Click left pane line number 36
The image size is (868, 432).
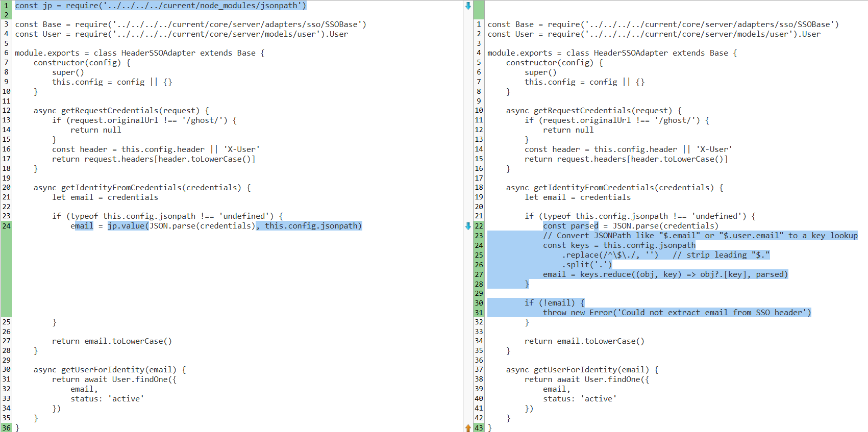click(x=6, y=428)
